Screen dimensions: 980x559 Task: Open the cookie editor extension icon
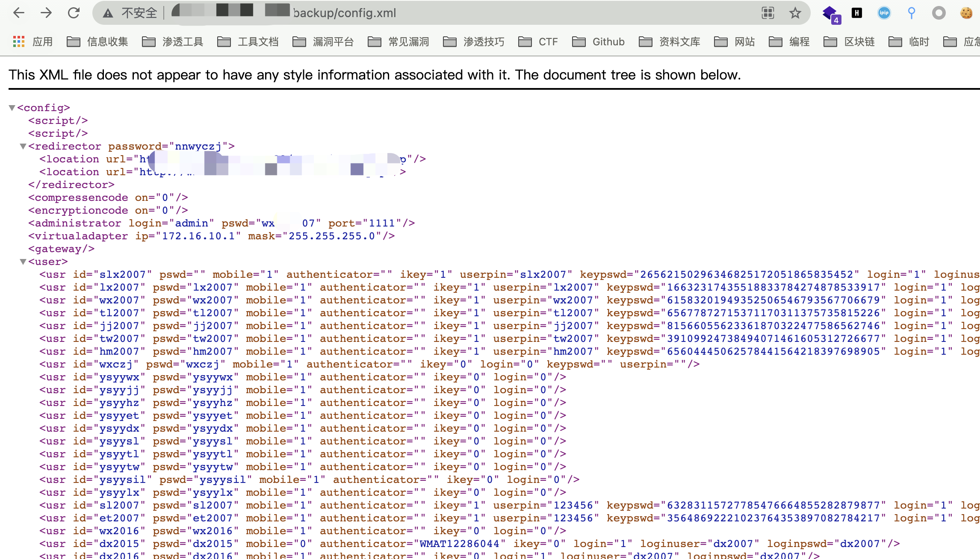(x=966, y=13)
